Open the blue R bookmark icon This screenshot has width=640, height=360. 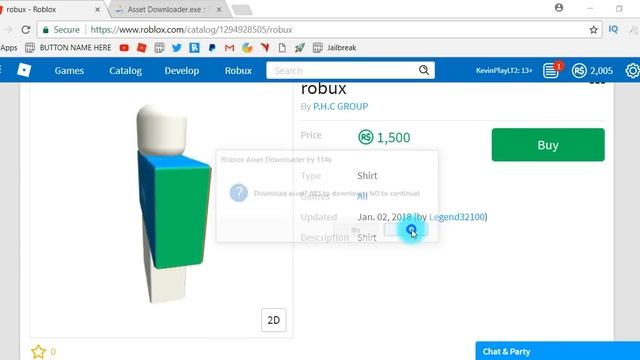point(194,48)
